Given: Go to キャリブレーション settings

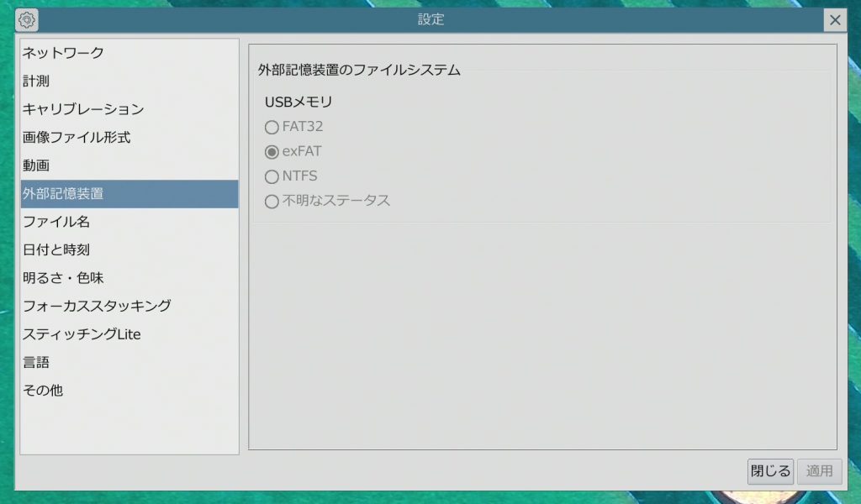Looking at the screenshot, I should click(83, 109).
